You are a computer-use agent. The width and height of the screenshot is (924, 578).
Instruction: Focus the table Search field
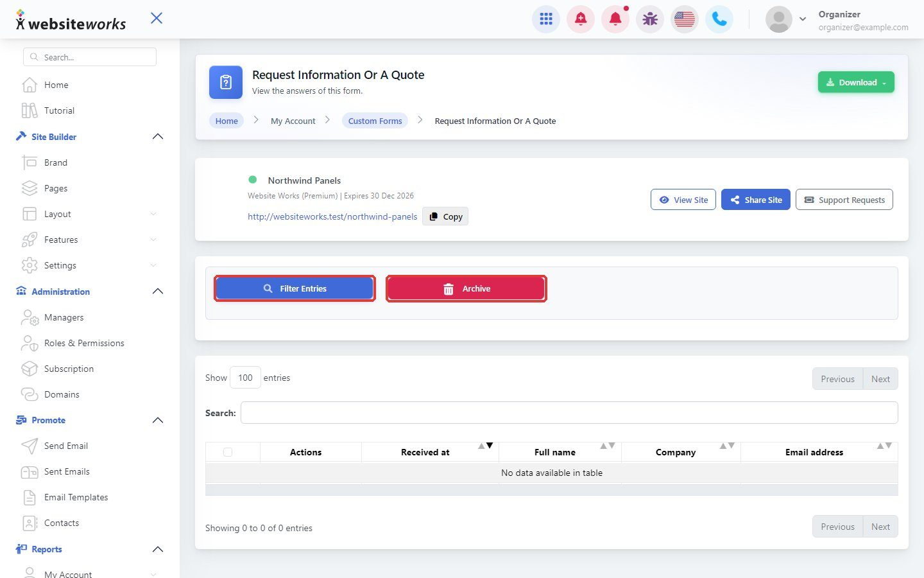569,413
